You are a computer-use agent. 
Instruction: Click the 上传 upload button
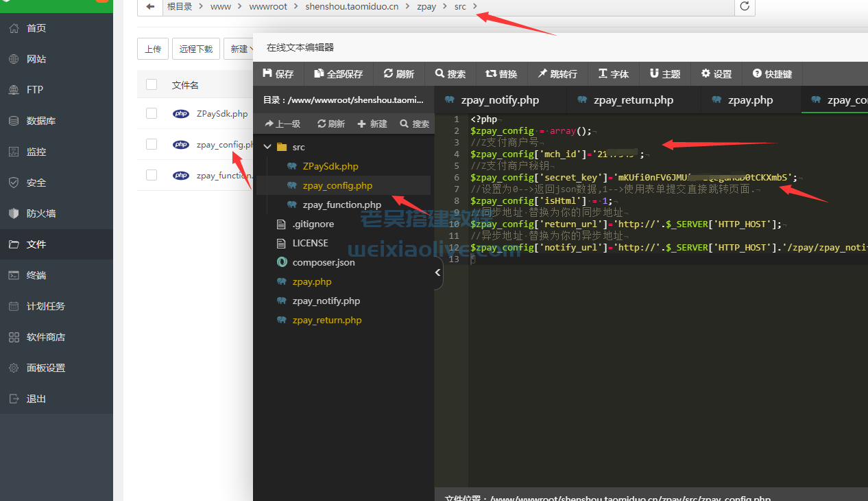point(153,49)
